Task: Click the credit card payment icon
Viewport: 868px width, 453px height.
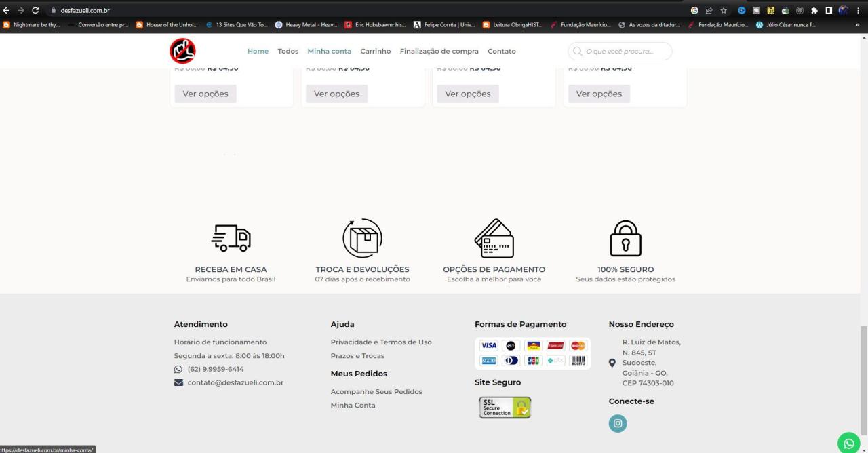Action: 494,239
